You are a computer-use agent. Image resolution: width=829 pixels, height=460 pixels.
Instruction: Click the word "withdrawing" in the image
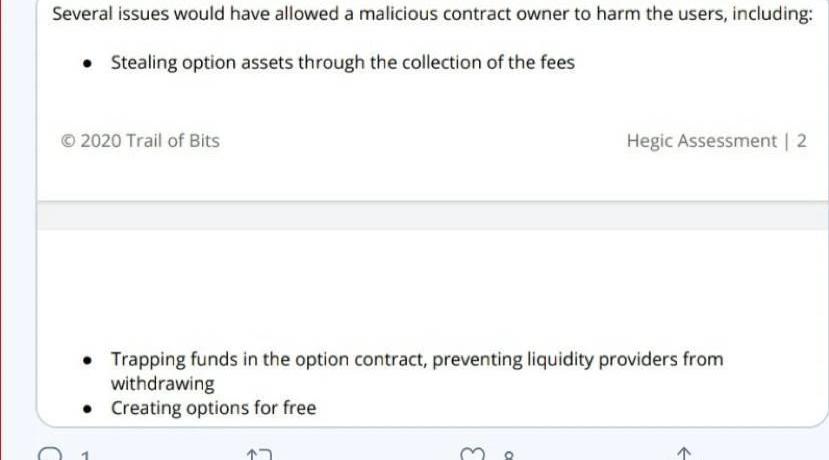click(x=162, y=384)
